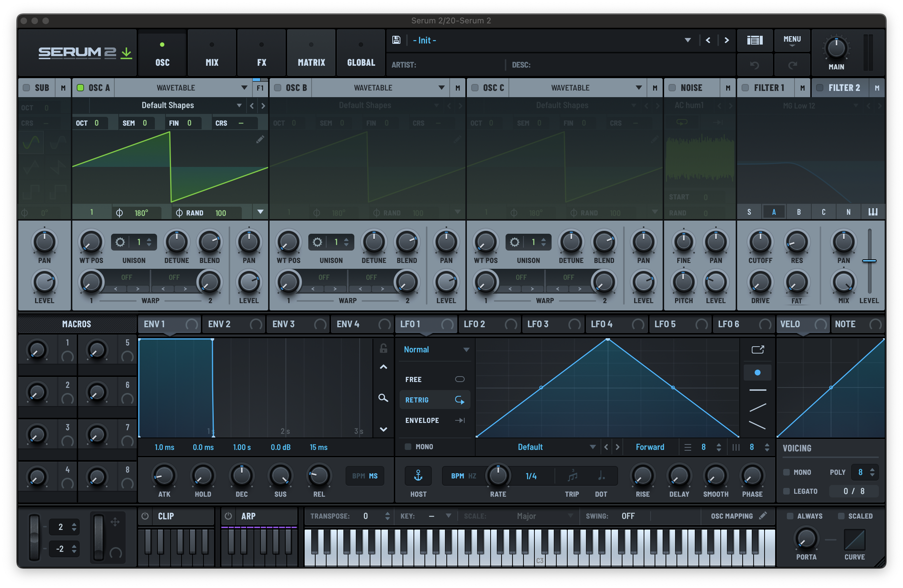903x588 pixels.
Task: Enable FILTER 2
Action: tap(819, 88)
